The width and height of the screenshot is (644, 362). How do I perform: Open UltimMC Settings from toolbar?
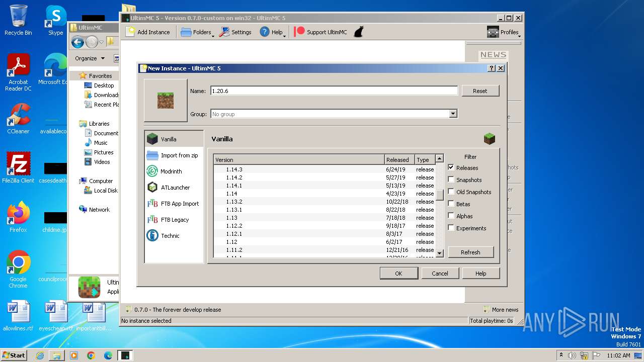point(235,32)
